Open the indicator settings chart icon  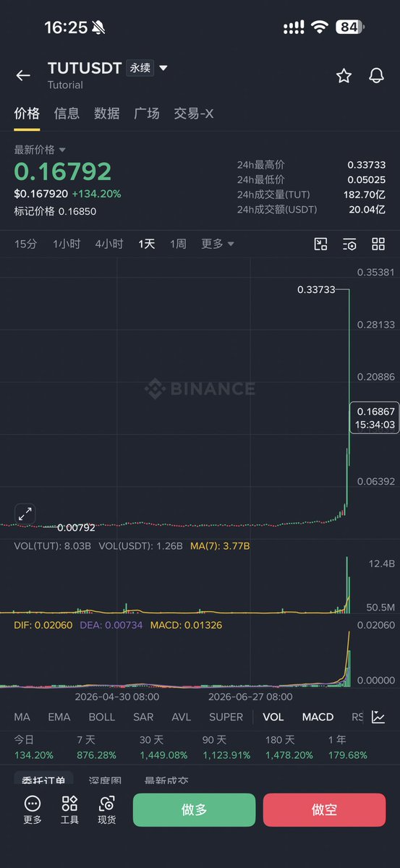tap(378, 717)
